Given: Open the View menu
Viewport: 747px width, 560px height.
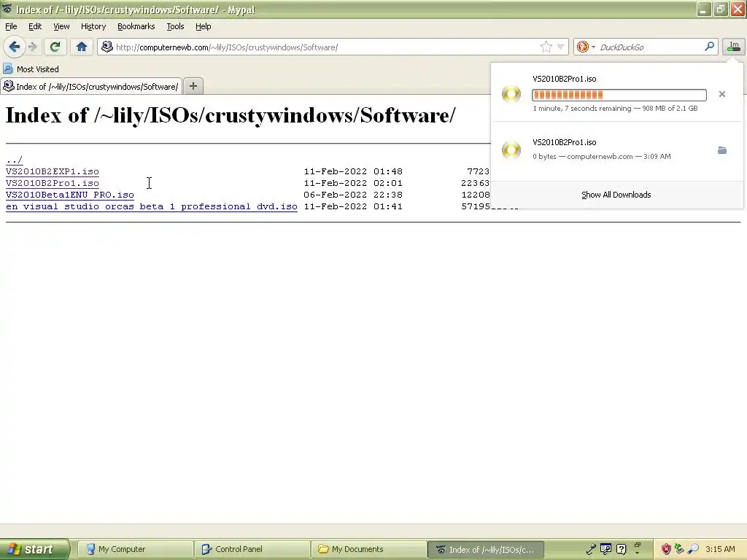Looking at the screenshot, I should 61,26.
